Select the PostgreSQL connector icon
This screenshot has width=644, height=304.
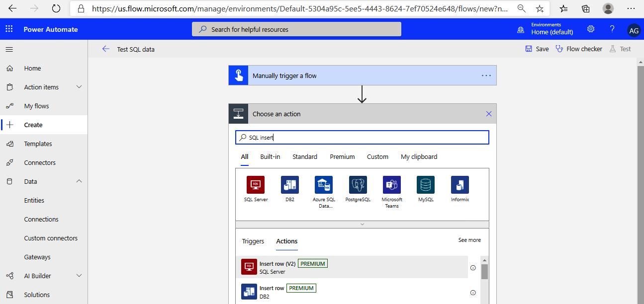tap(358, 185)
